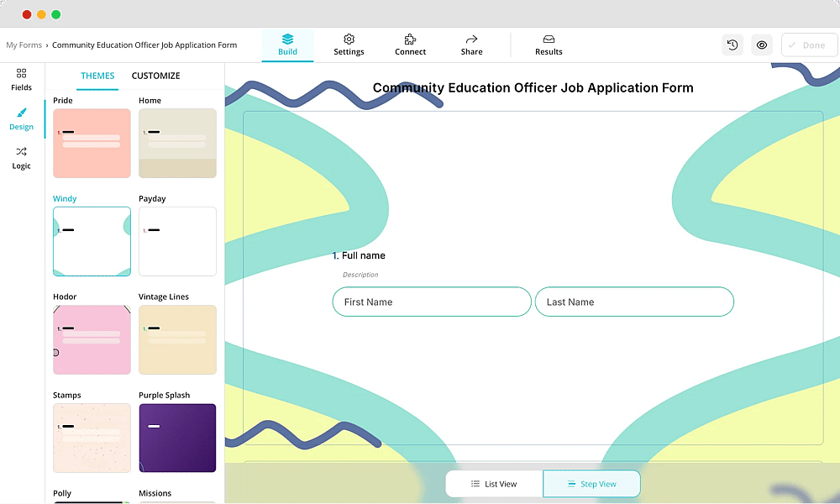
Task: Open the Share tab
Action: (x=471, y=45)
